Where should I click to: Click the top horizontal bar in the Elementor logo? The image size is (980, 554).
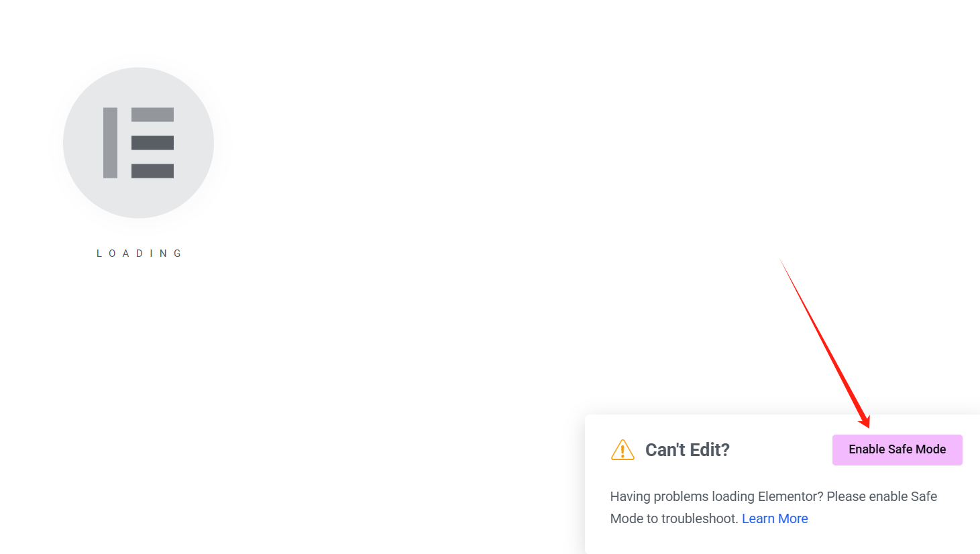152,115
